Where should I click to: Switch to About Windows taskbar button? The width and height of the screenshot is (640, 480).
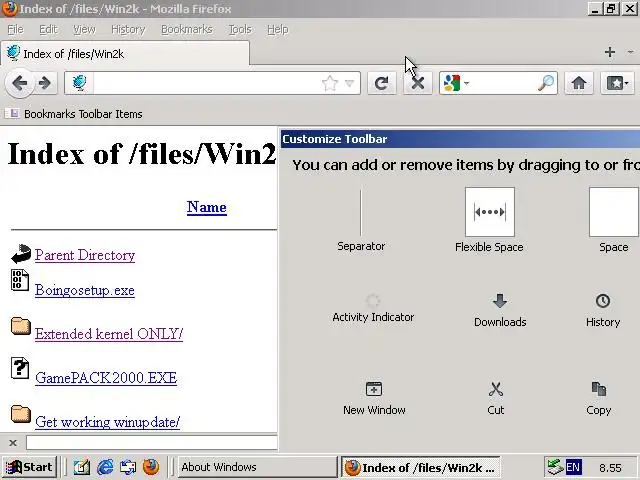257,467
